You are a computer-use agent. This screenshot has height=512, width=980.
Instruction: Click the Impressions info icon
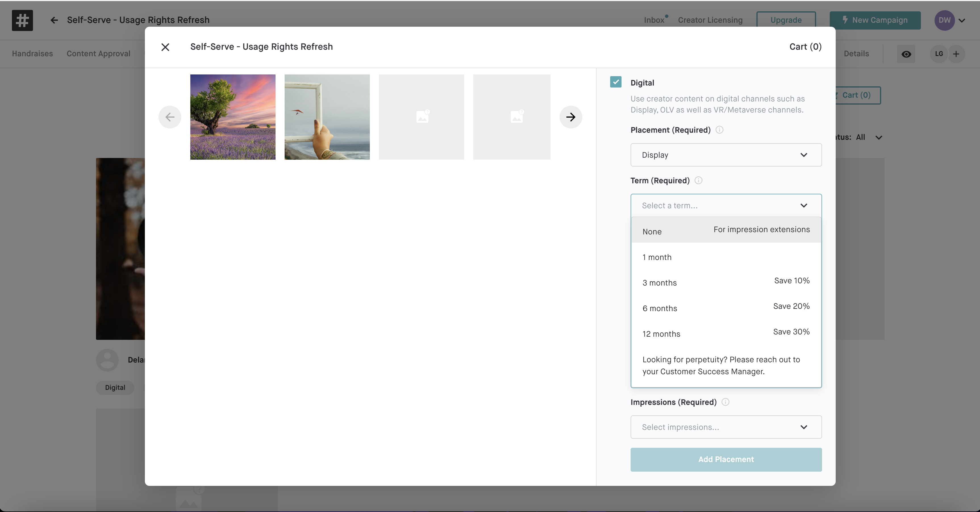(x=725, y=402)
